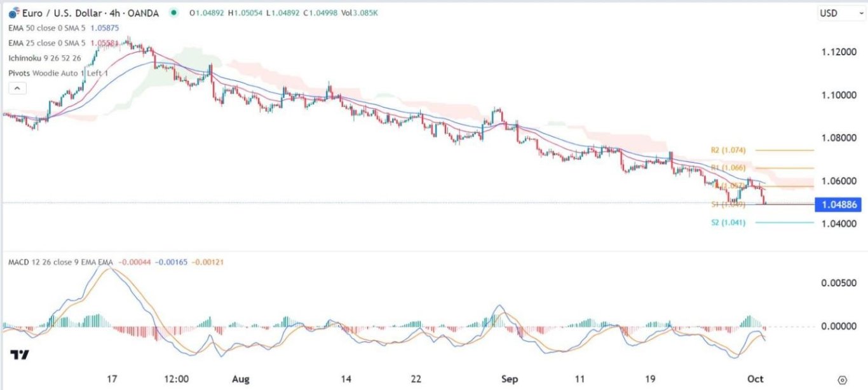Click the Aug label on time axis
The height and width of the screenshot is (390, 868).
click(240, 379)
